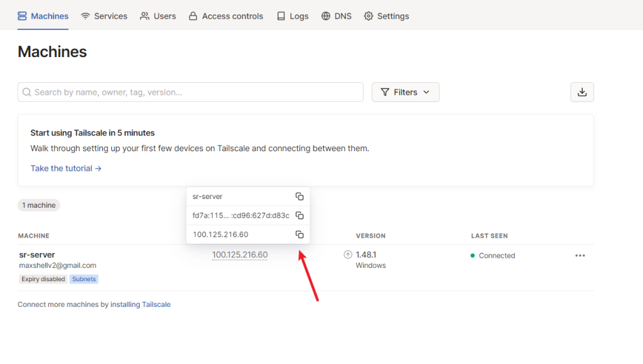
Task: Open the Logs tab
Action: [x=293, y=16]
